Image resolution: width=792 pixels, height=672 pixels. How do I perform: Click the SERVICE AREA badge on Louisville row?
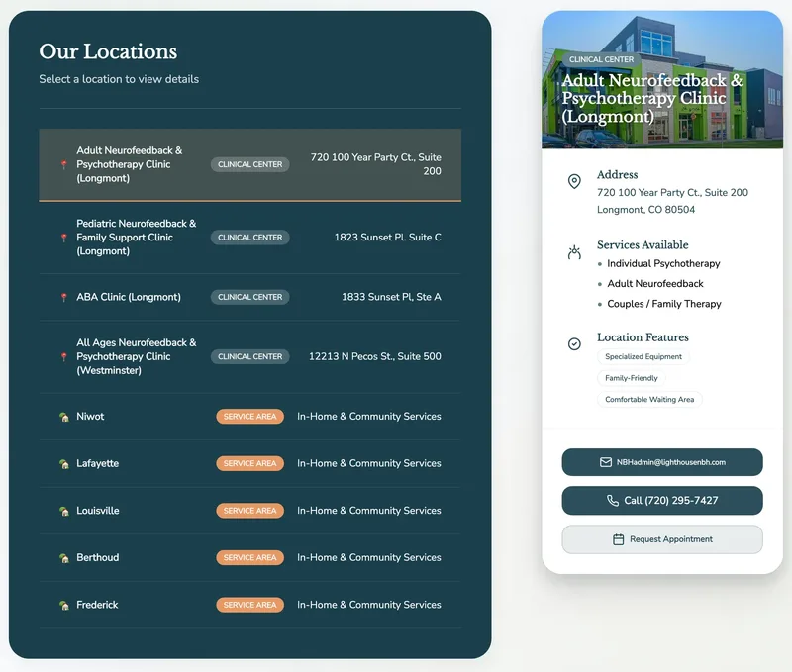(x=250, y=511)
